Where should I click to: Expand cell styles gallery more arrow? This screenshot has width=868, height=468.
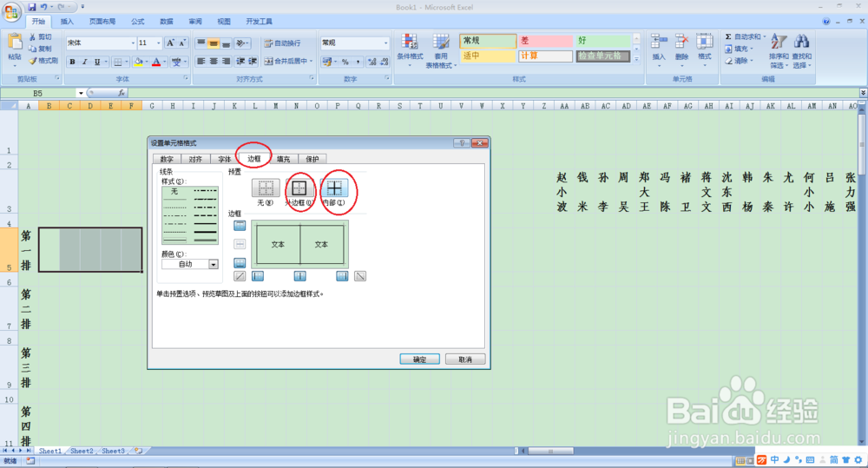[636, 59]
